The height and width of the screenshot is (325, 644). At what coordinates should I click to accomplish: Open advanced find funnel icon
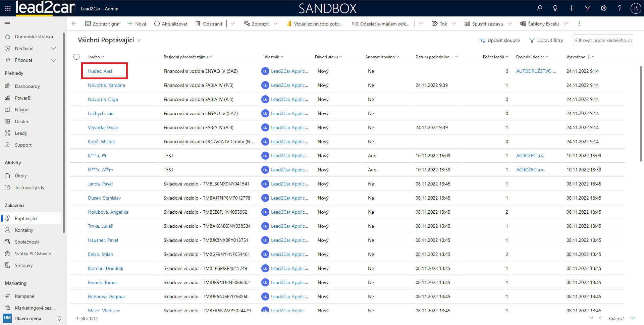pos(588,8)
